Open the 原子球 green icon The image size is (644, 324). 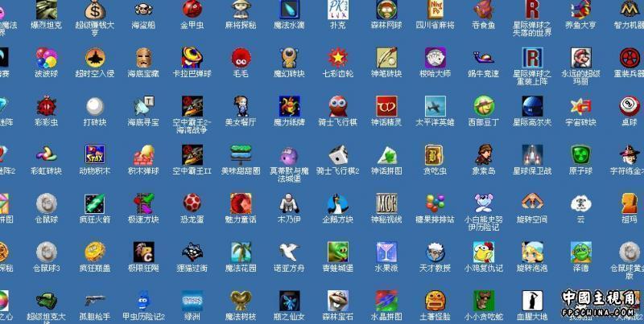(580, 154)
